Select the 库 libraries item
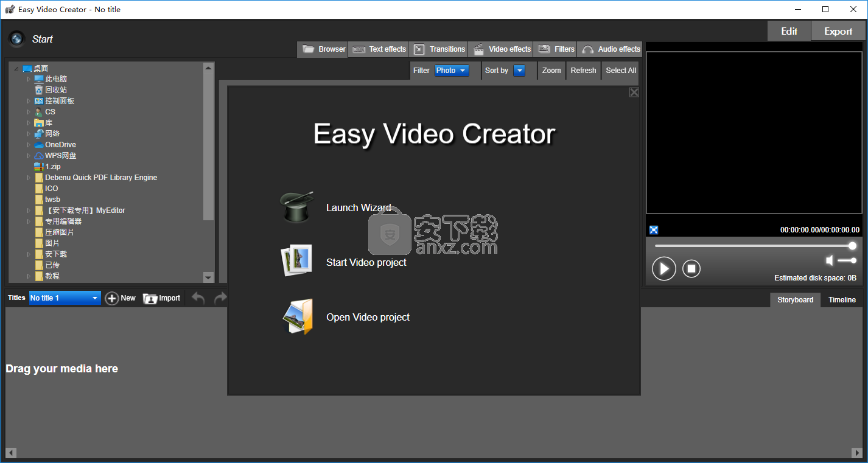 [44, 123]
